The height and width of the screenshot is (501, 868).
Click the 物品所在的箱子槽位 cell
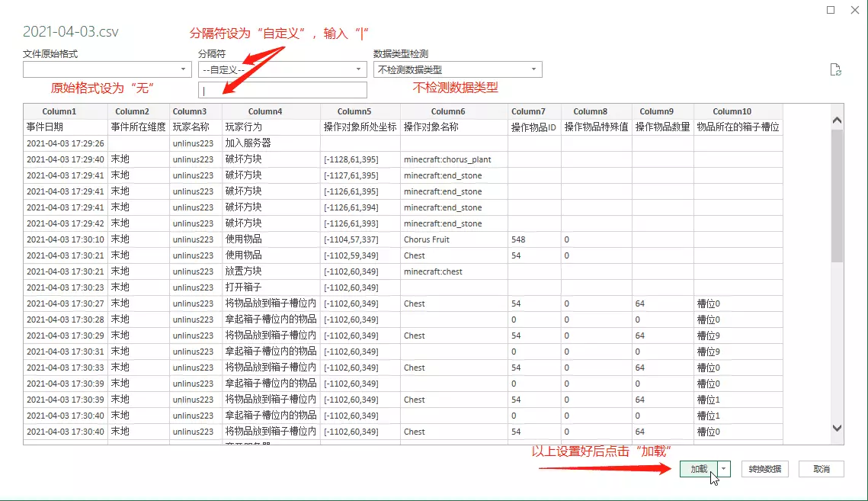[x=738, y=127]
